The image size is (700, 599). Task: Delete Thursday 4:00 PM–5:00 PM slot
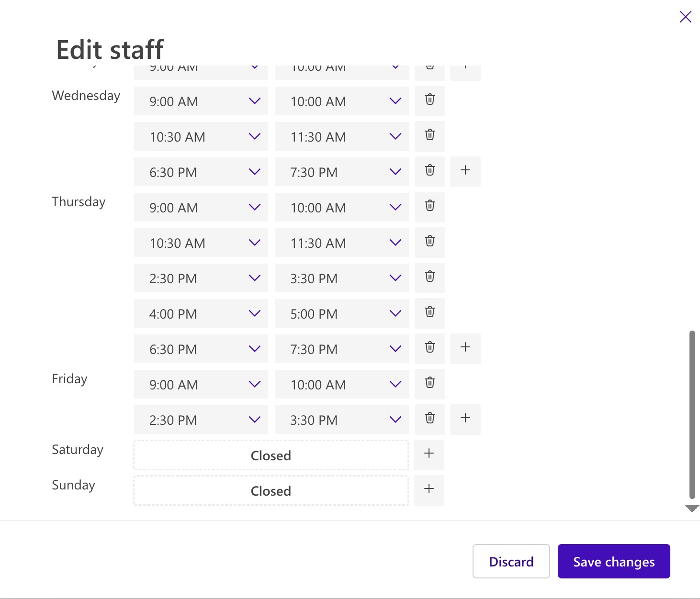[x=430, y=313]
